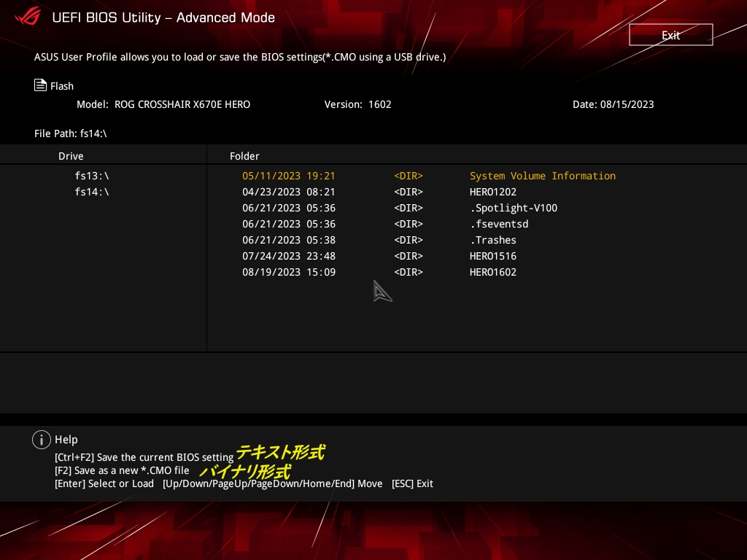Click the <DIR> tag on HERO1202 row
747x560 pixels.
pyautogui.click(x=409, y=192)
